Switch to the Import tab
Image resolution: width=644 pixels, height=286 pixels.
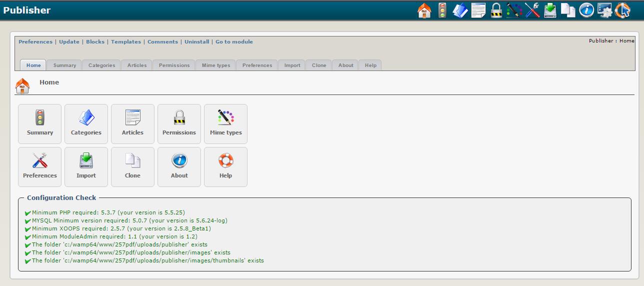coord(292,65)
